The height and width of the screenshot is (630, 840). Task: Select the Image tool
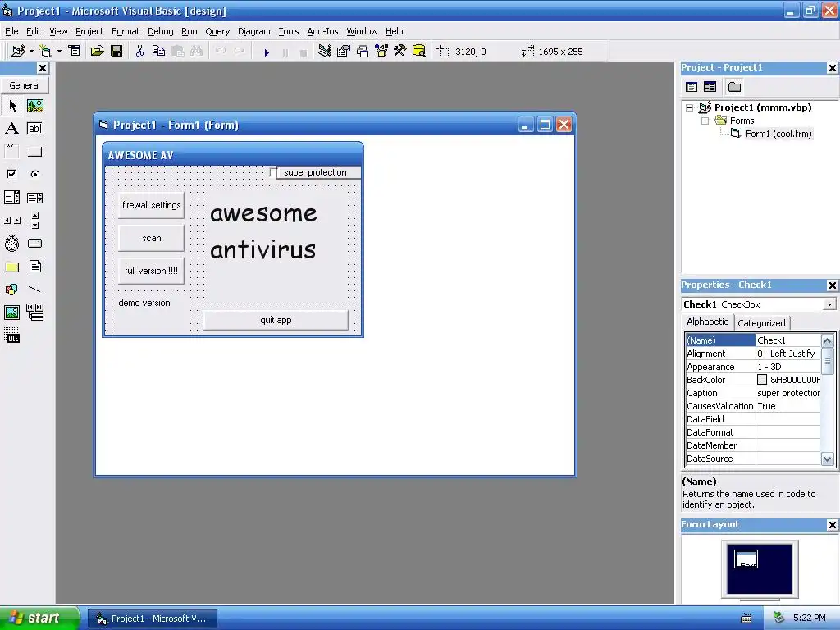point(11,313)
